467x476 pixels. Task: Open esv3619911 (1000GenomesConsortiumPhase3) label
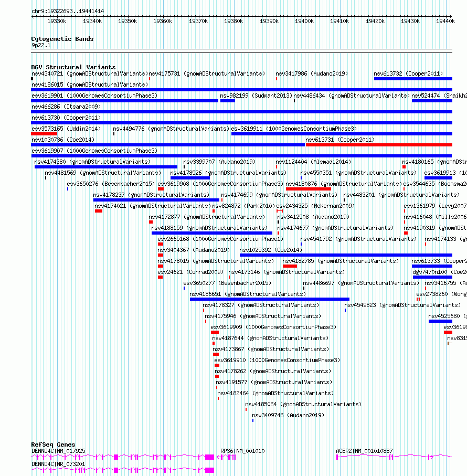294,129
